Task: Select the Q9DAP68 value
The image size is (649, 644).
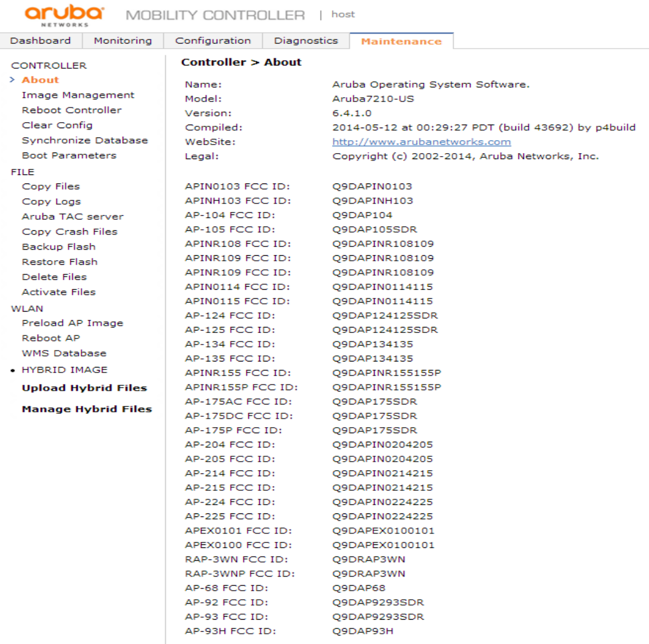Action: pyautogui.click(x=358, y=588)
